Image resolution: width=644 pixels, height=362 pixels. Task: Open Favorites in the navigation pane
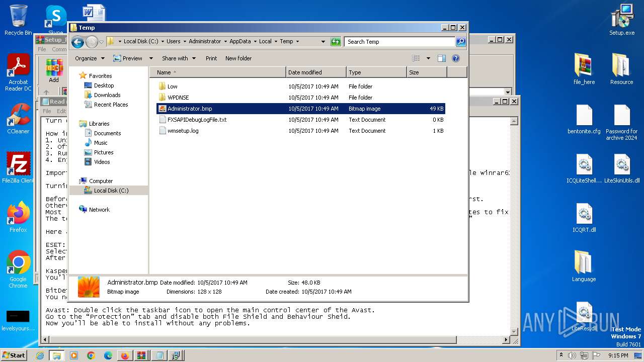100,76
